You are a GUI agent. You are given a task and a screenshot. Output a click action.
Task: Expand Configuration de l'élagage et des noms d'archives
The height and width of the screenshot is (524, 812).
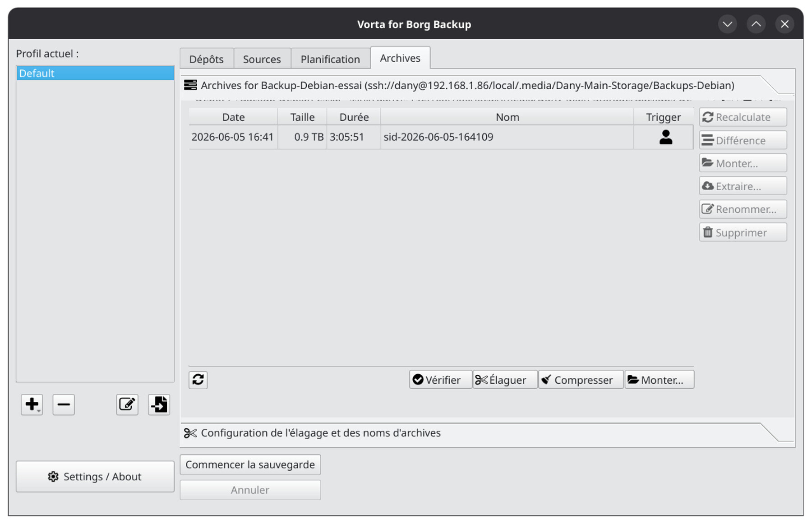pos(487,433)
